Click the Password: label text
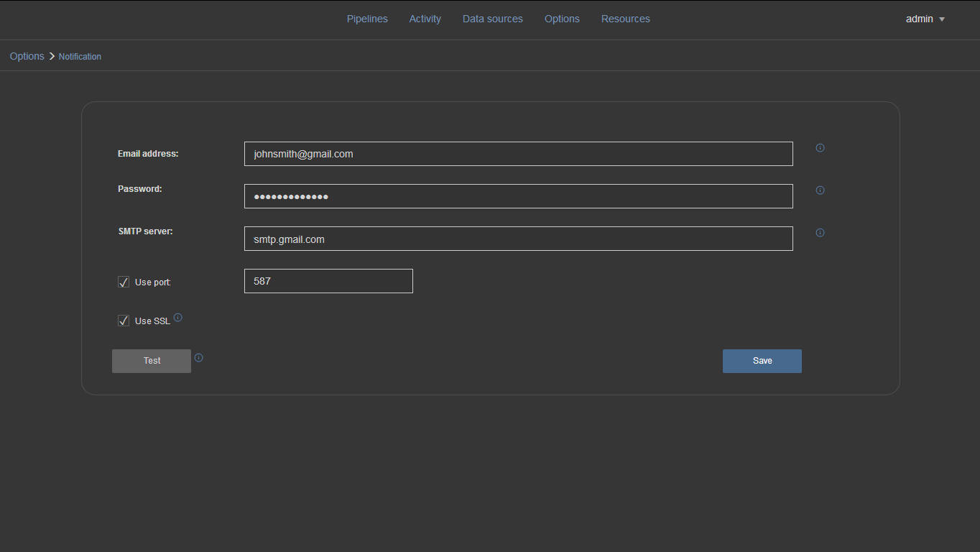 tap(140, 189)
